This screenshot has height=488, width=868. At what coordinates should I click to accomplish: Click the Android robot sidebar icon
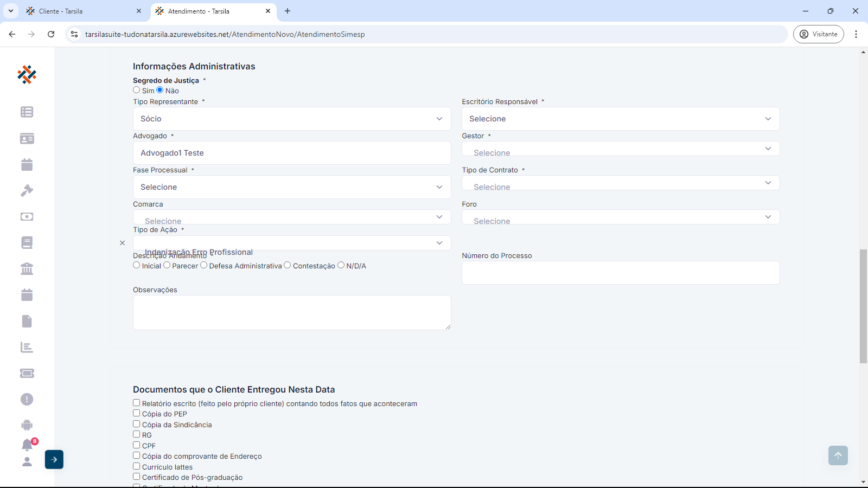[27, 425]
